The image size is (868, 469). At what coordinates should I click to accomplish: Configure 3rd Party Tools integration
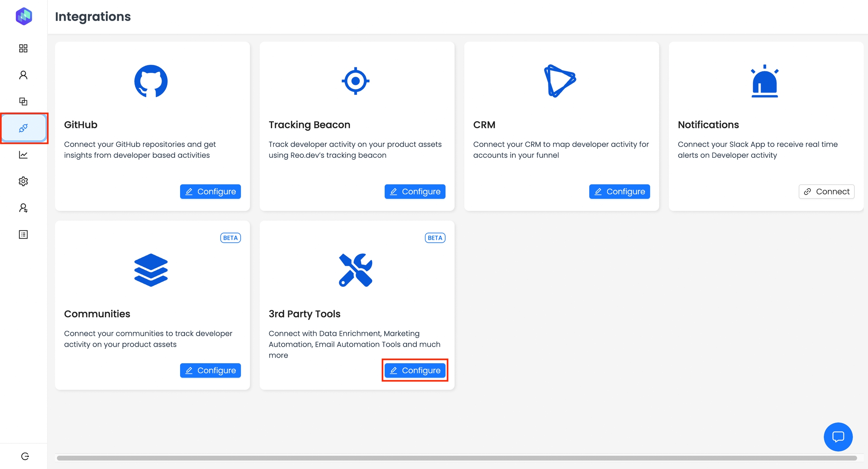pos(415,370)
